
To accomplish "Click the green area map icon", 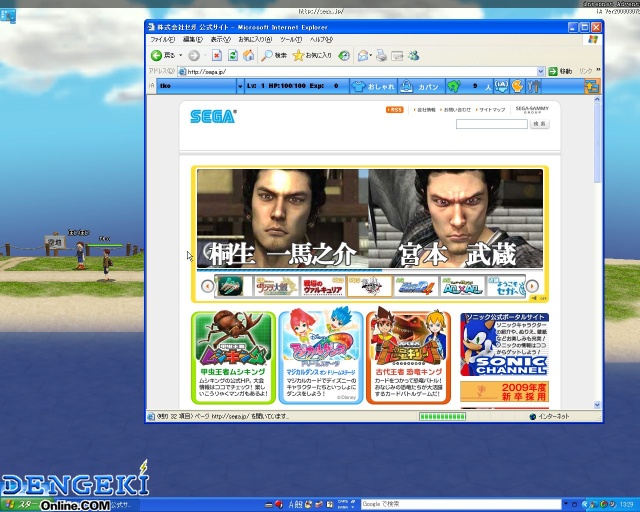I will click(454, 86).
